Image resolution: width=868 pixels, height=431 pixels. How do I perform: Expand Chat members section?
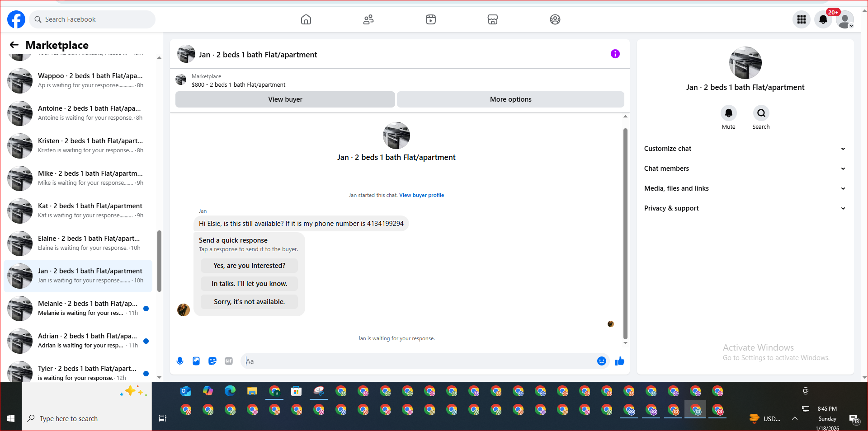tap(745, 169)
